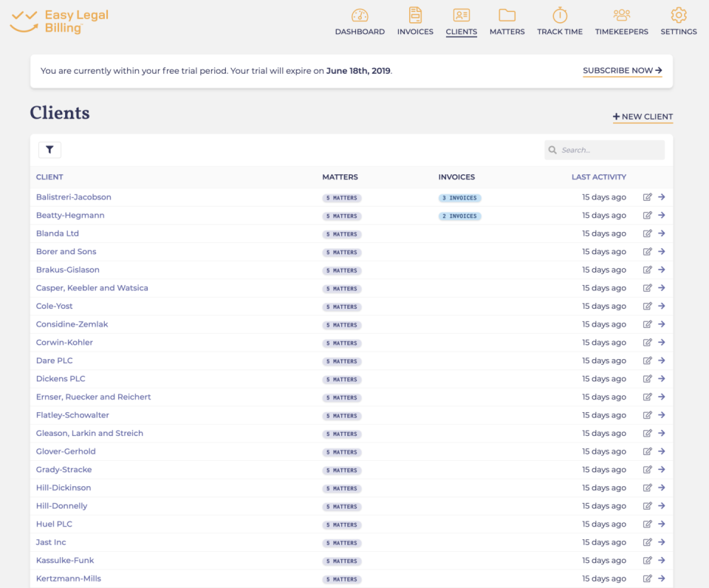Click inside the Search input field

606,149
